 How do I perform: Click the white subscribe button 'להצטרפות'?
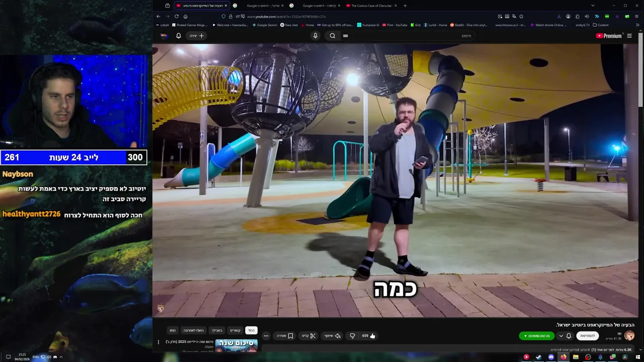(x=588, y=336)
